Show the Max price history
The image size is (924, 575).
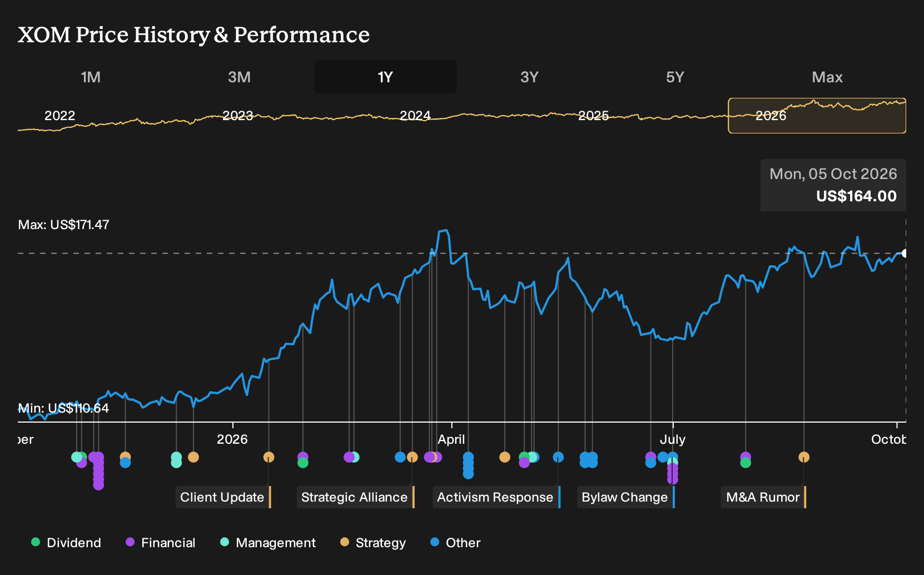[x=827, y=77]
